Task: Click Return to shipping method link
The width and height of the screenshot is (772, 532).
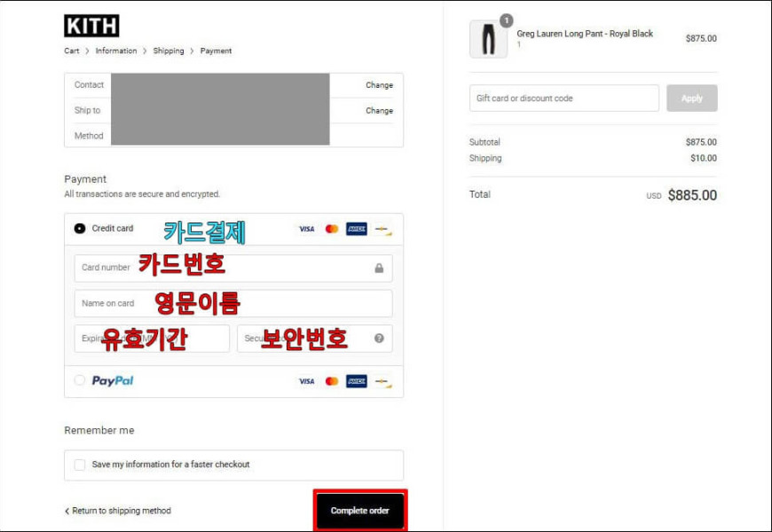Action: pos(118,511)
